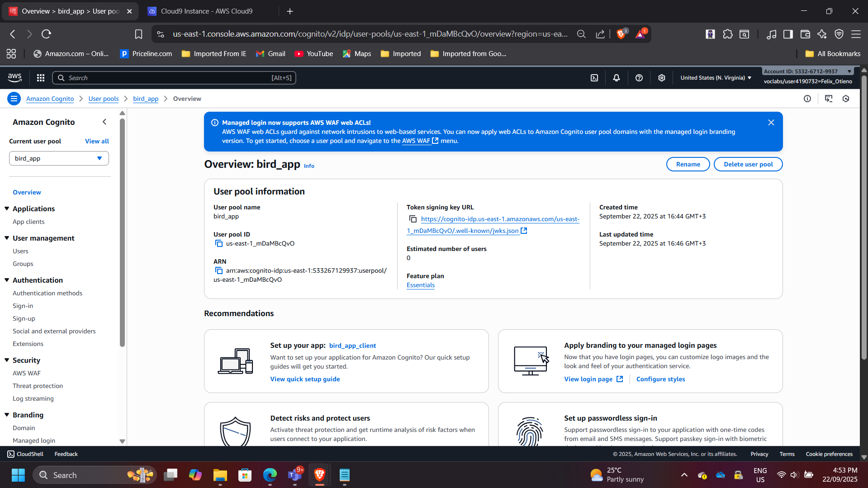This screenshot has height=488, width=868.
Task: Click the notifications bell icon
Action: click(x=617, y=78)
